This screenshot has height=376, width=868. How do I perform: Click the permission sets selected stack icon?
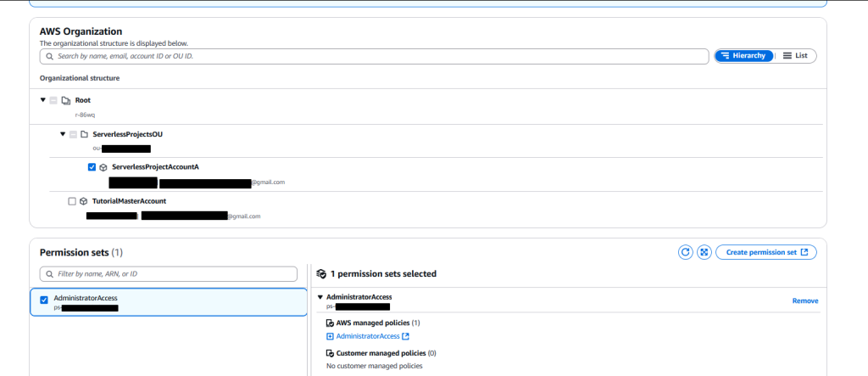coord(321,274)
